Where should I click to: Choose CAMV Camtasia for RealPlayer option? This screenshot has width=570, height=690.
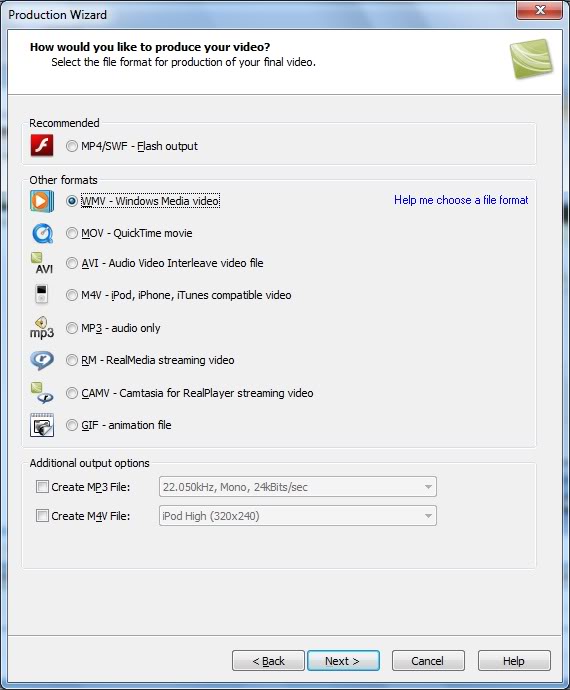(72, 393)
